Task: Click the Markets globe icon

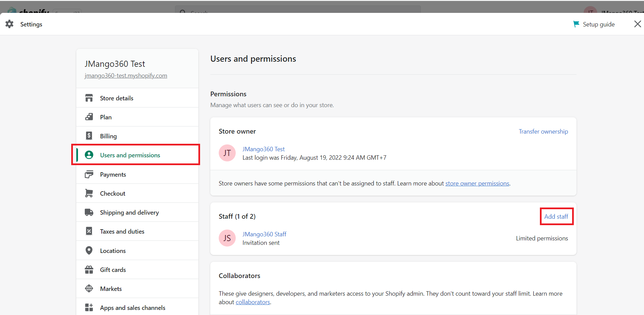Action: pos(89,289)
